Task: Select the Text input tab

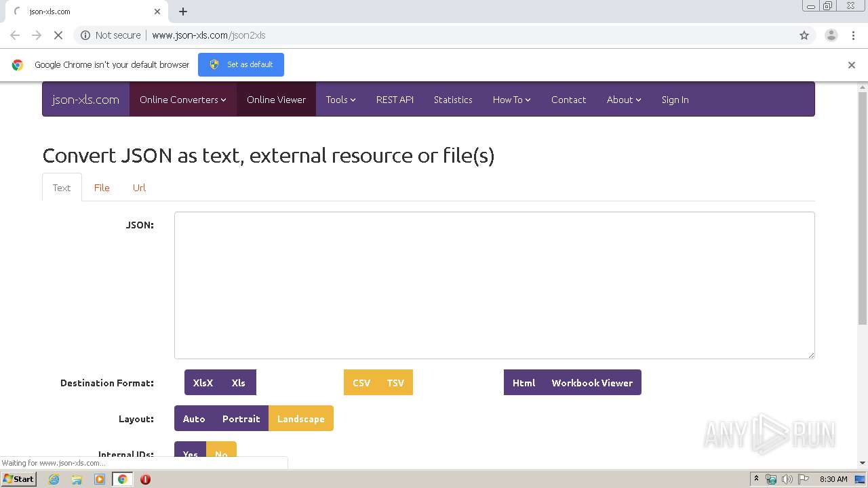Action: tap(62, 188)
